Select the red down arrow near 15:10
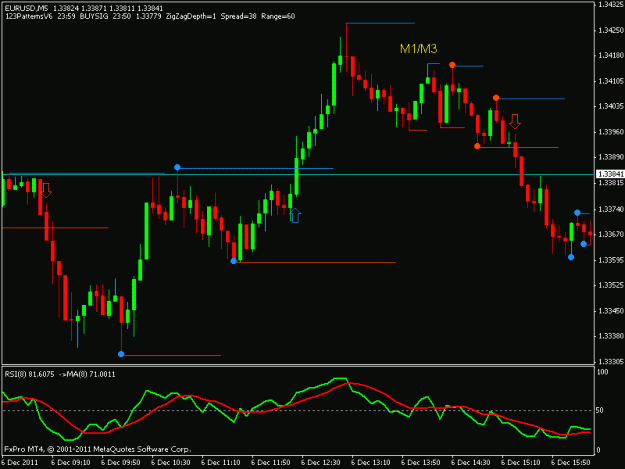This screenshot has height=469, width=625. (515, 122)
